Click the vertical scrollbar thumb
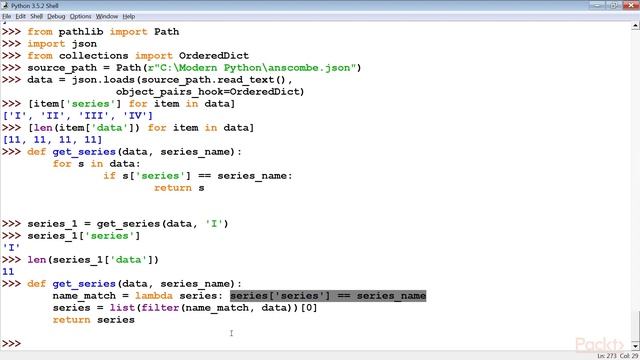The height and width of the screenshot is (360, 640). click(636, 327)
